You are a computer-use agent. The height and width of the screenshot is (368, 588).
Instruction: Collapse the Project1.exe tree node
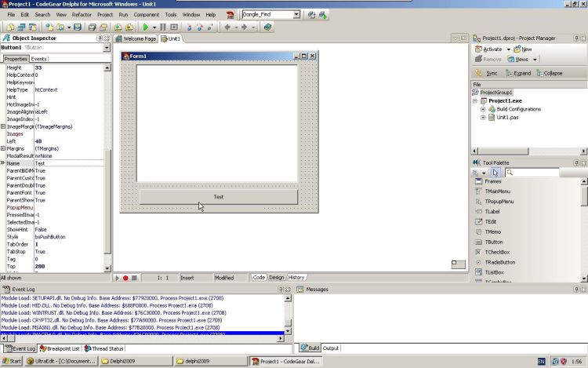[475, 101]
